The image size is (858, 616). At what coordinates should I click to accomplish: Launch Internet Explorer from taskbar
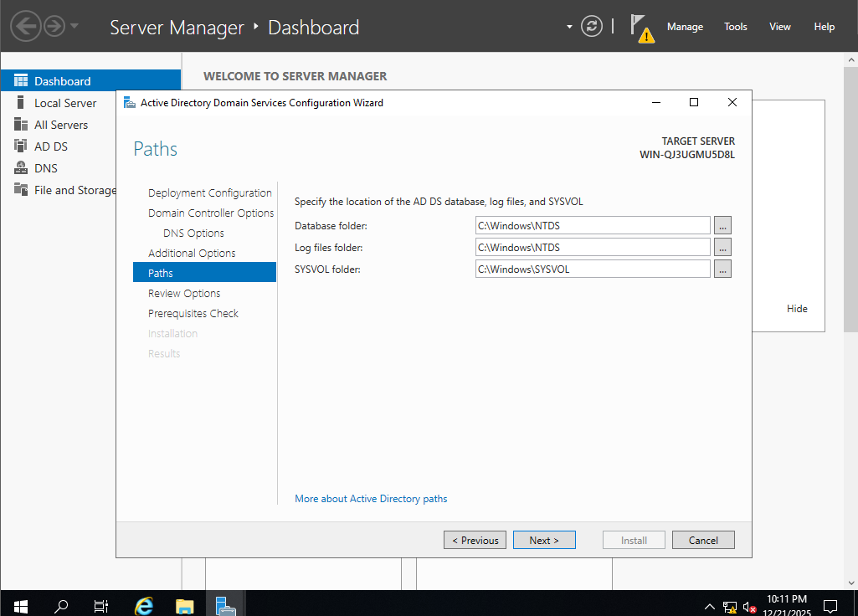tap(144, 606)
